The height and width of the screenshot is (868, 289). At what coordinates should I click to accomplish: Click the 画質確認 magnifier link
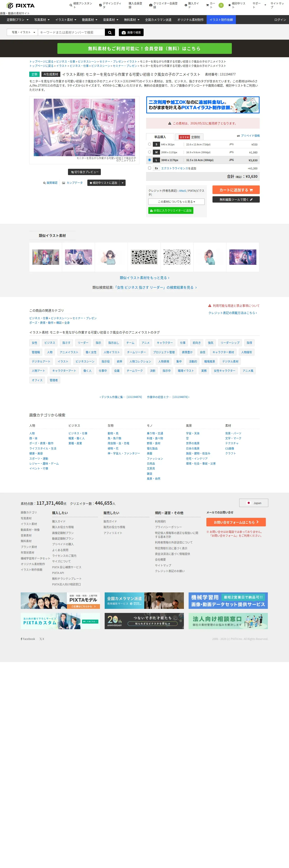tap(50, 183)
